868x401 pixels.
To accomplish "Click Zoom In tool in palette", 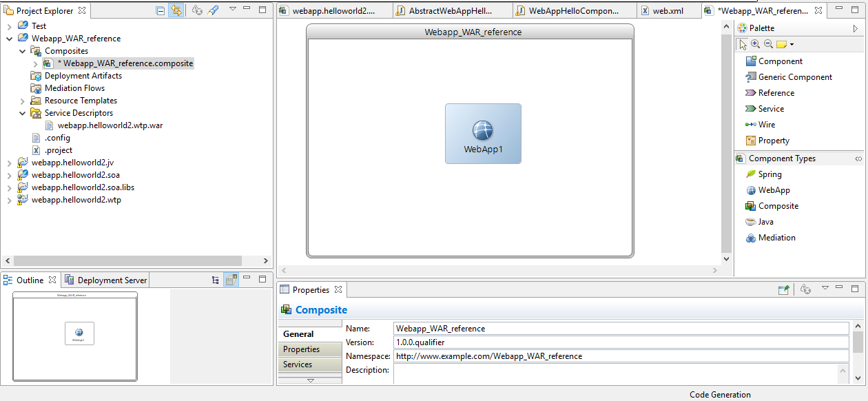I will click(756, 44).
